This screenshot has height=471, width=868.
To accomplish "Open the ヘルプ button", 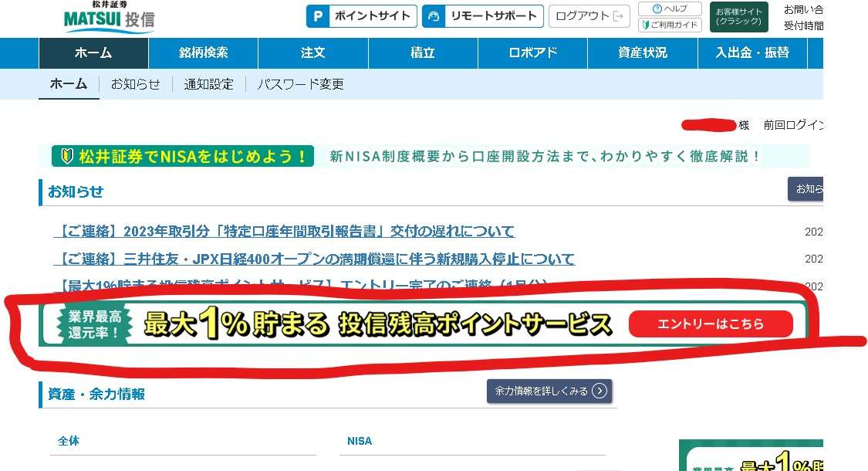I will coord(670,8).
